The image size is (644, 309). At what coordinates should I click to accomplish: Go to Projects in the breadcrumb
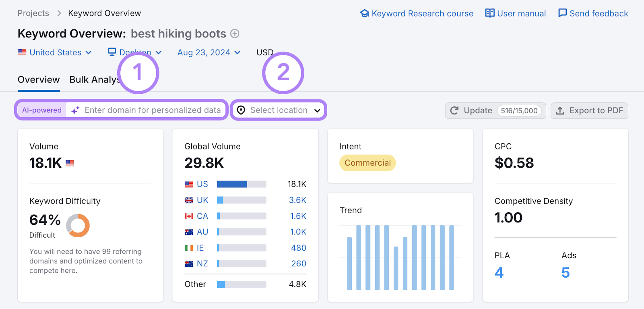pyautogui.click(x=33, y=13)
